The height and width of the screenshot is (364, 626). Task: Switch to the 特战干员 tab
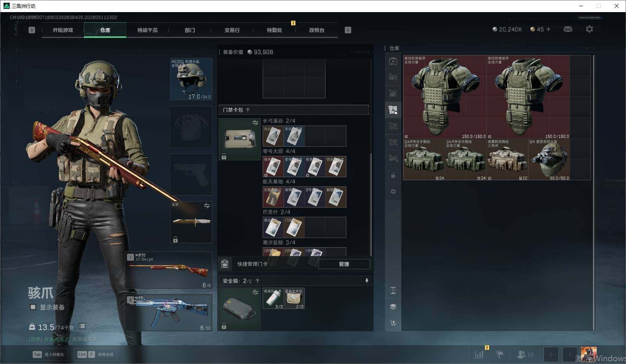pos(147,30)
